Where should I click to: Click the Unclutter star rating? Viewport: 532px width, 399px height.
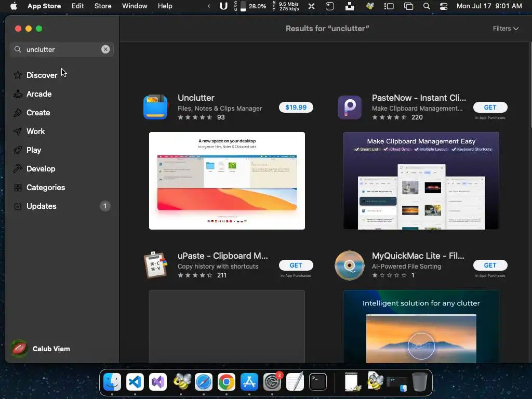[x=195, y=117]
